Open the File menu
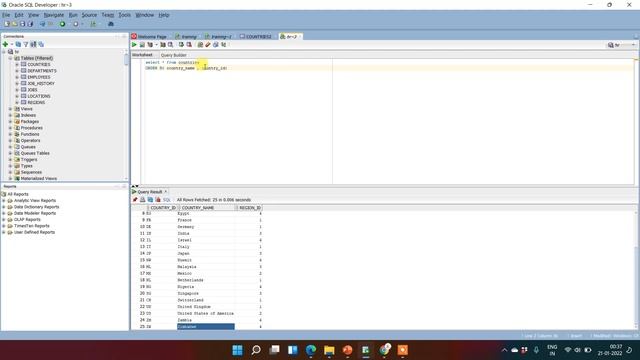The height and width of the screenshot is (360, 640). coord(6,15)
